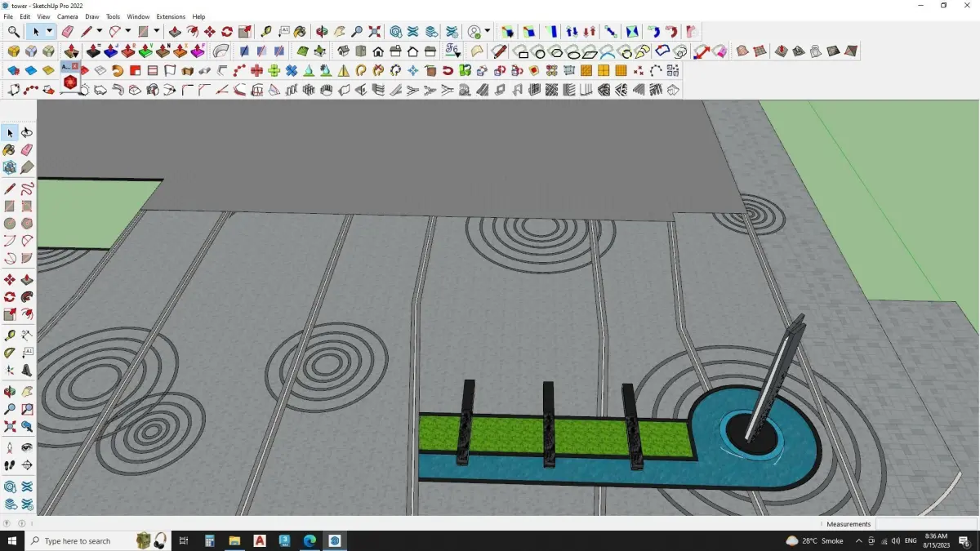The image size is (980, 551).
Task: Select Sandbox From Contours tool
Action: click(742, 51)
